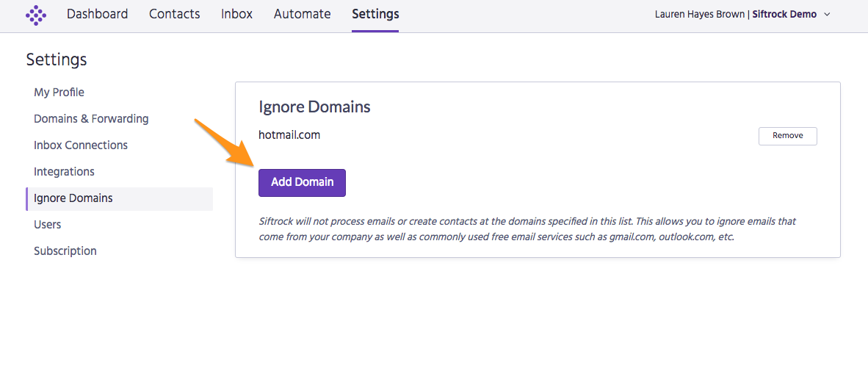Screen dimensions: 868x371
Task: Select the Settings top navigation tab
Action: 375,14
